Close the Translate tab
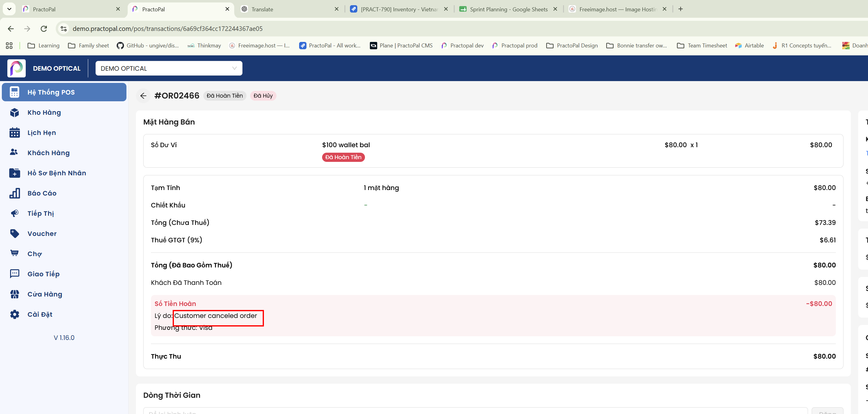Viewport: 868px width, 414px height. click(x=336, y=9)
